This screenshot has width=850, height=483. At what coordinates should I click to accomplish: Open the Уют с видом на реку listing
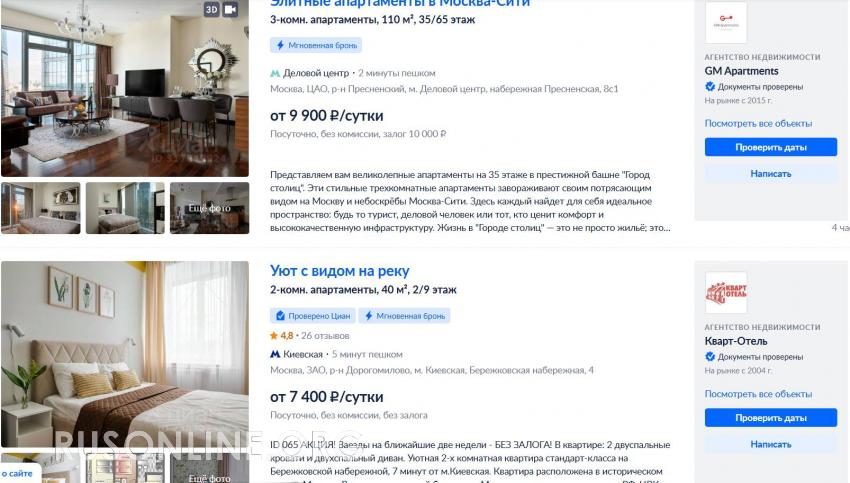[340, 271]
